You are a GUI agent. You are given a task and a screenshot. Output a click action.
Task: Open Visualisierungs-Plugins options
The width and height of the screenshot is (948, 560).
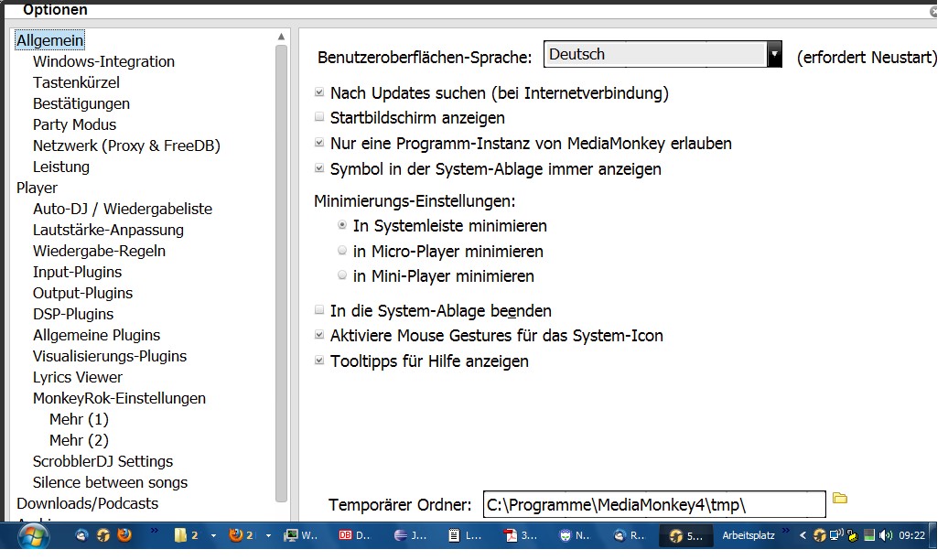(110, 356)
